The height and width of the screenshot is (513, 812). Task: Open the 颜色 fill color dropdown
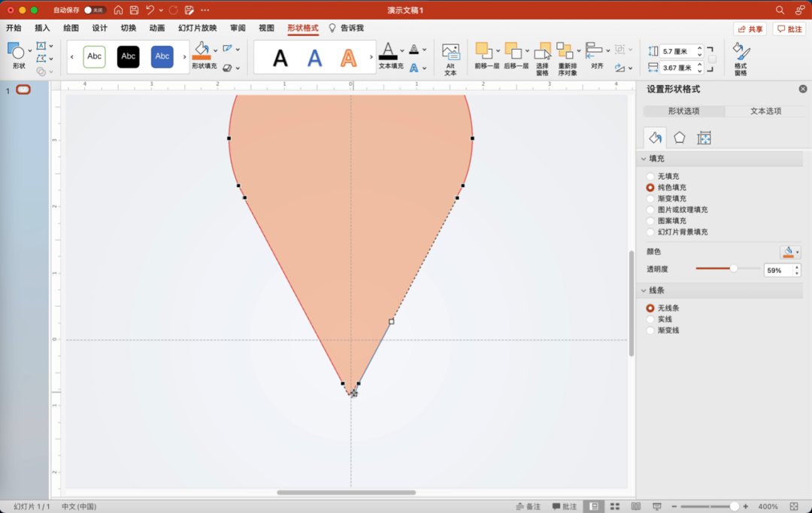coord(790,252)
